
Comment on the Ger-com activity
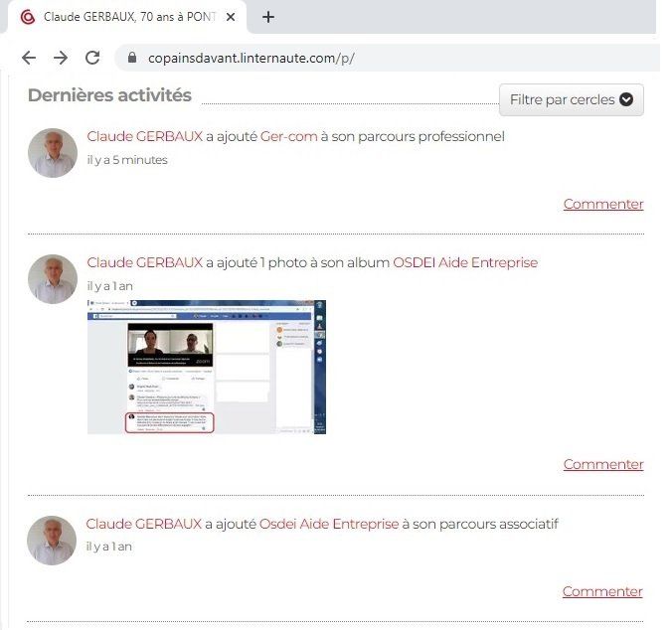coord(603,205)
